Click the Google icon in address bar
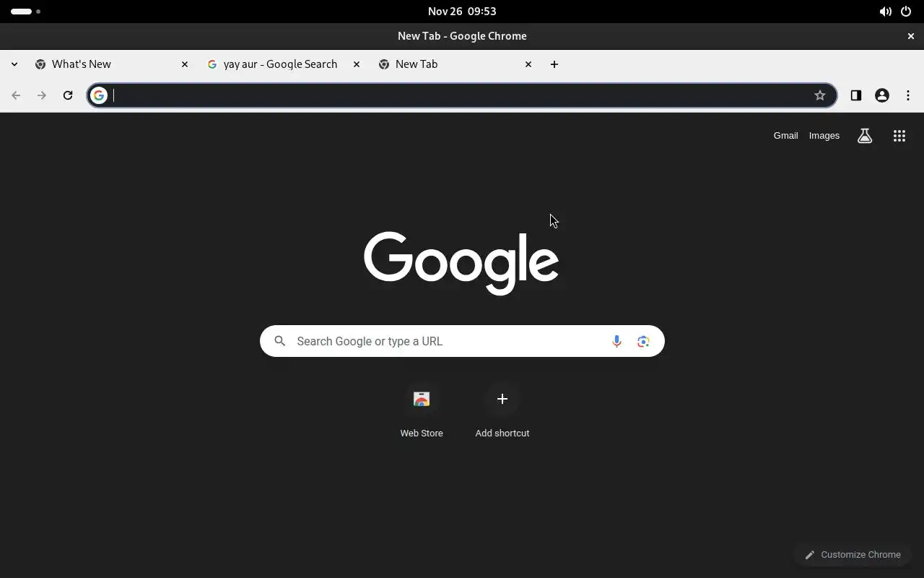Image resolution: width=924 pixels, height=578 pixels. 99,95
